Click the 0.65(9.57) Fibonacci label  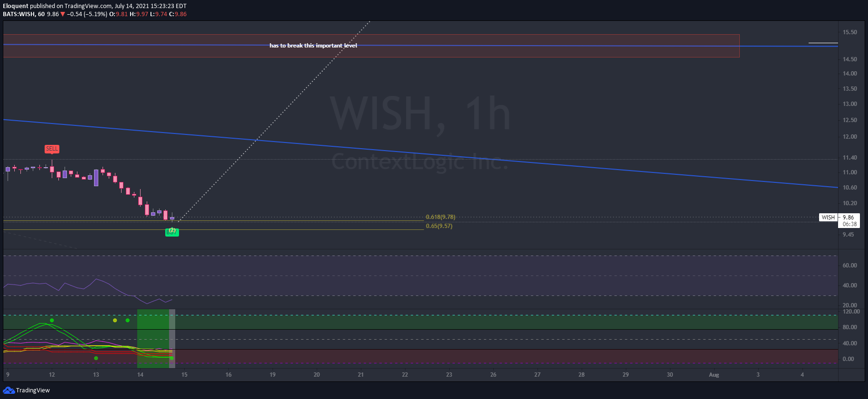click(x=439, y=226)
